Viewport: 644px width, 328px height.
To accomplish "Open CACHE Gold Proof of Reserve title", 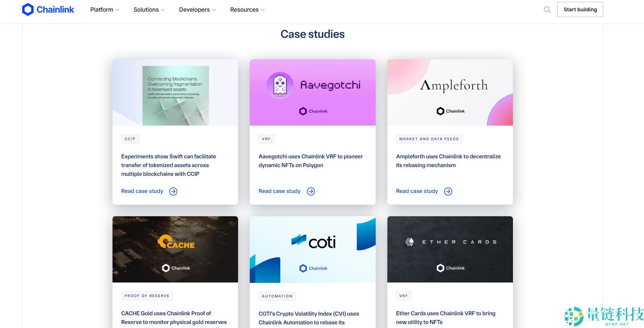I will point(174,318).
